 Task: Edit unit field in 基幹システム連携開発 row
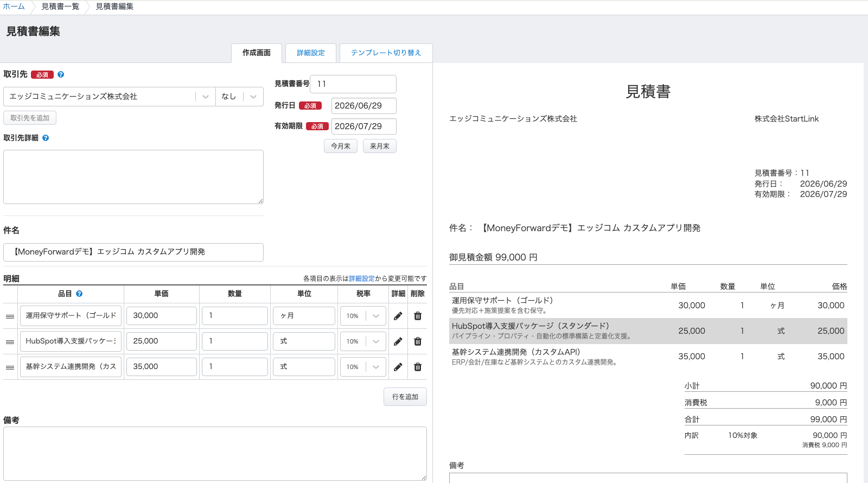pyautogui.click(x=304, y=367)
